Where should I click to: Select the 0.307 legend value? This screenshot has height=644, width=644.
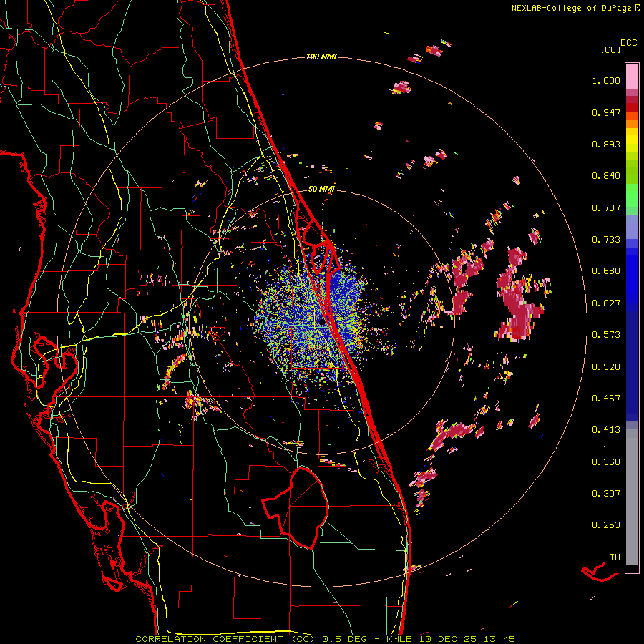tap(606, 494)
